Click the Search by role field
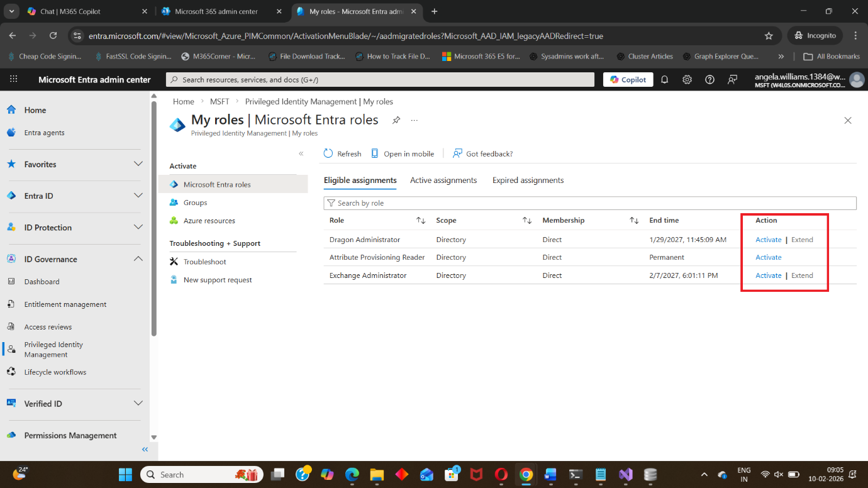868x488 pixels. click(x=591, y=203)
